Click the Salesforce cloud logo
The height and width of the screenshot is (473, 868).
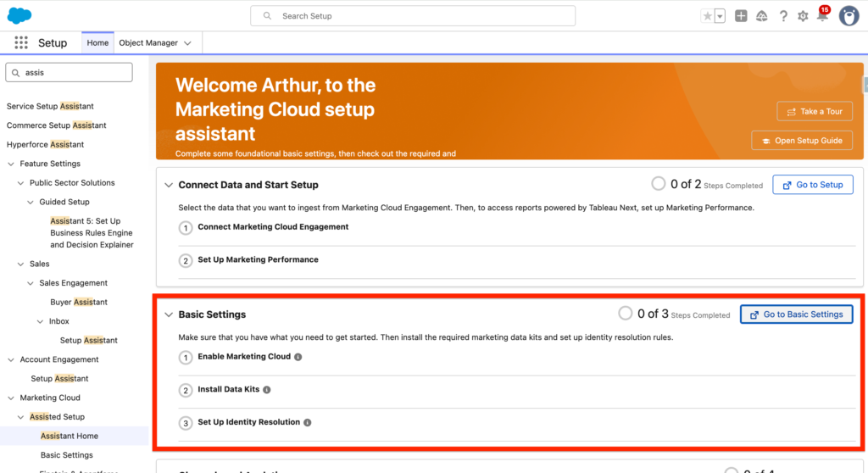tap(19, 15)
